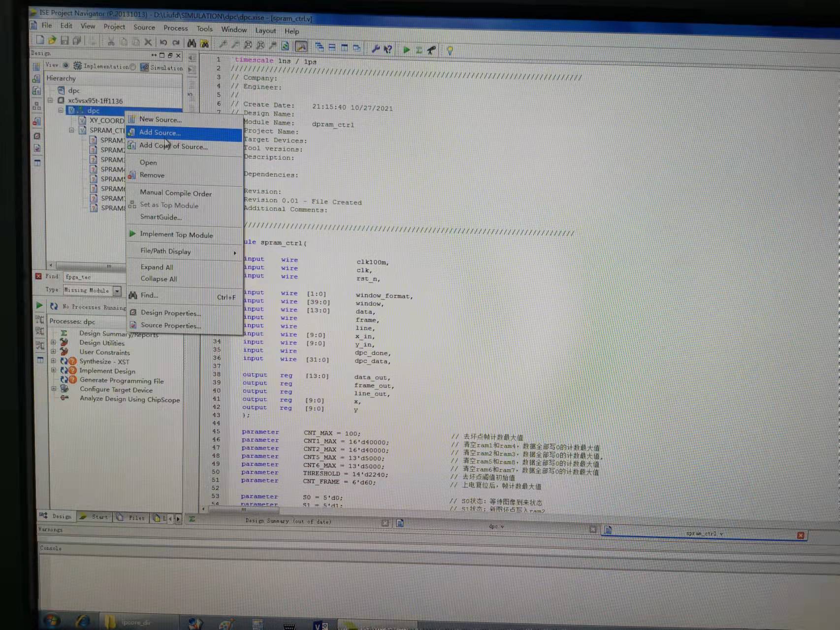The height and width of the screenshot is (630, 840).
Task: Click the Design Summary/Reports sigma icon
Action: [x=64, y=334]
